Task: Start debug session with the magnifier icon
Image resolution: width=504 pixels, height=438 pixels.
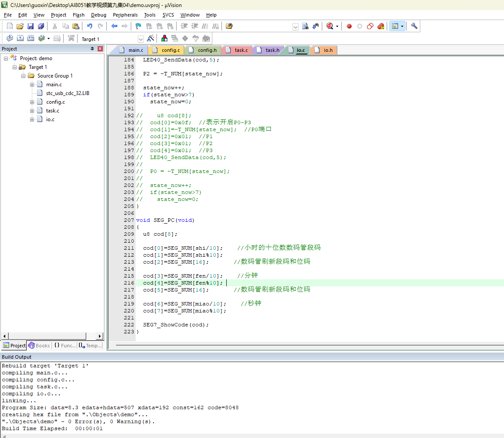Action: pyautogui.click(x=330, y=26)
